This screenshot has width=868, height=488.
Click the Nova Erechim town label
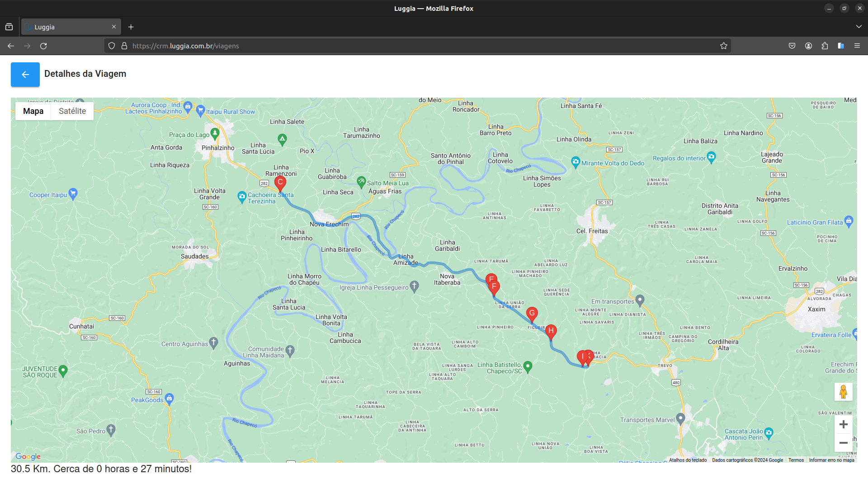point(329,224)
